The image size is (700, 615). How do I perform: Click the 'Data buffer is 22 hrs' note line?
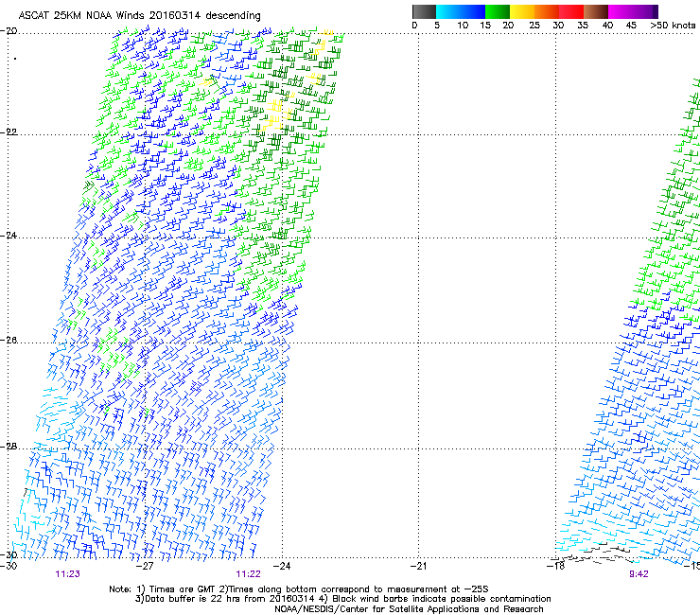[x=342, y=599]
